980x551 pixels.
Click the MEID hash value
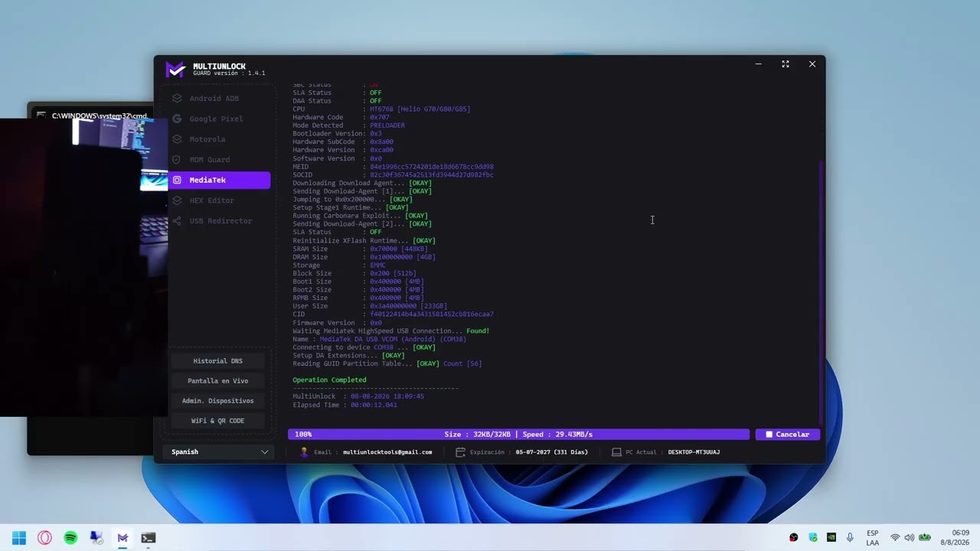432,167
